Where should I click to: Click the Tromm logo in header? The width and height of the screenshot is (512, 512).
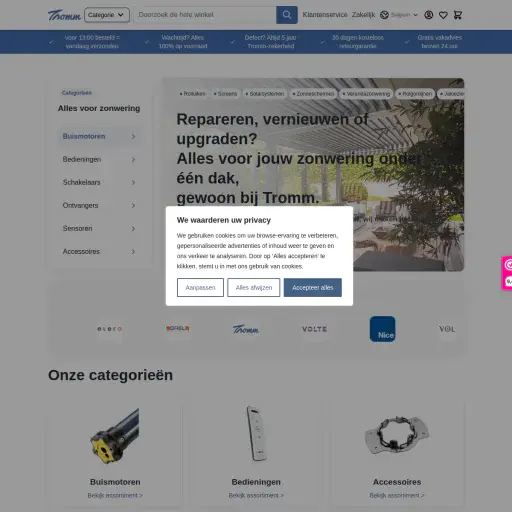64,15
